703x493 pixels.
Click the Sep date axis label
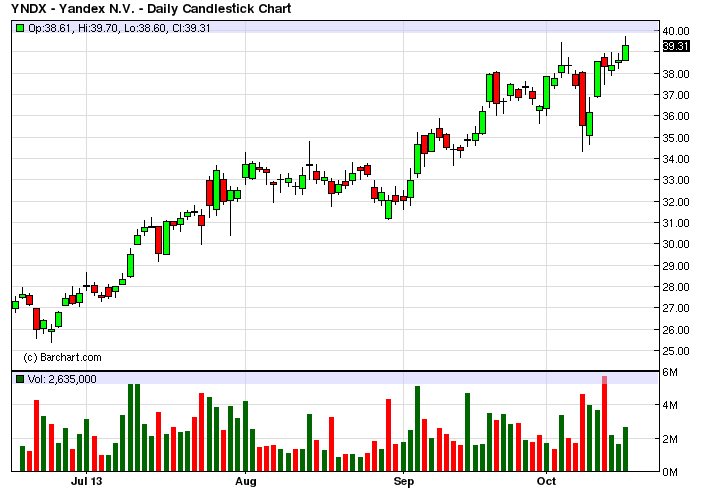coord(404,482)
